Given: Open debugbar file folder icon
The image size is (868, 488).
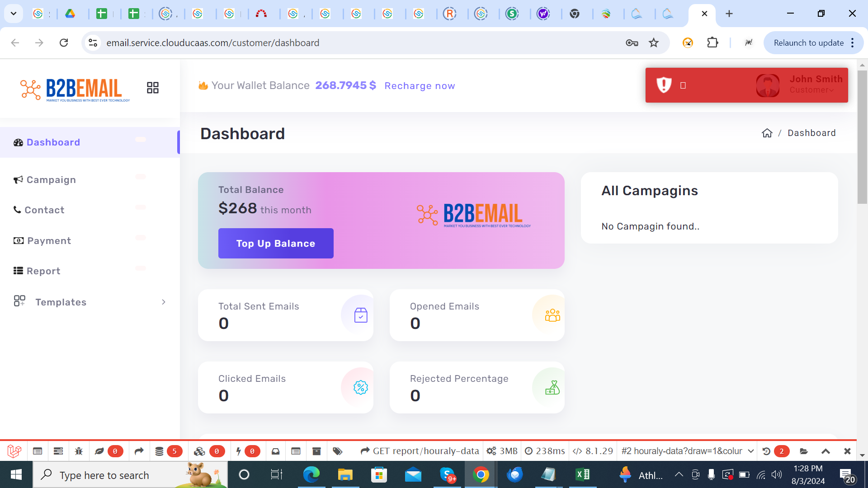Looking at the screenshot, I should (804, 451).
